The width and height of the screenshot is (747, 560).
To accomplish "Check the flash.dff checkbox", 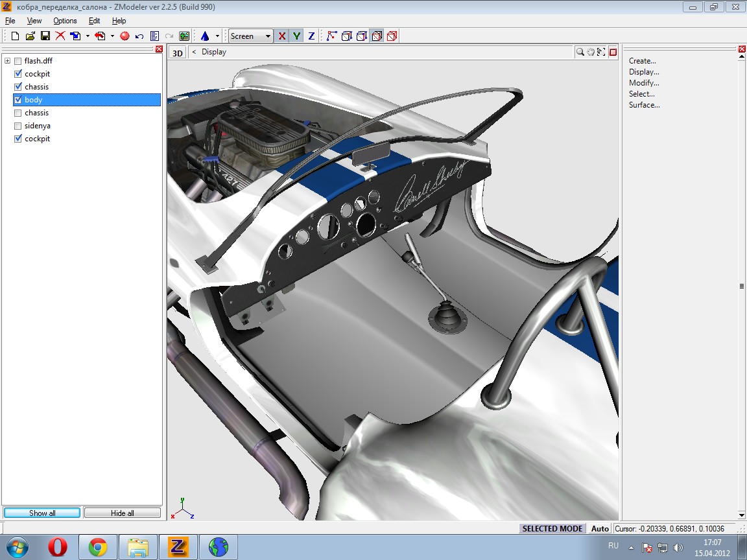I will [x=18, y=61].
